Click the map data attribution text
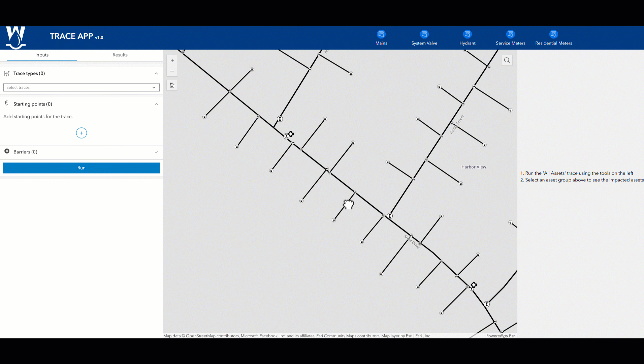Image resolution: width=644 pixels, height=364 pixels. click(x=297, y=336)
